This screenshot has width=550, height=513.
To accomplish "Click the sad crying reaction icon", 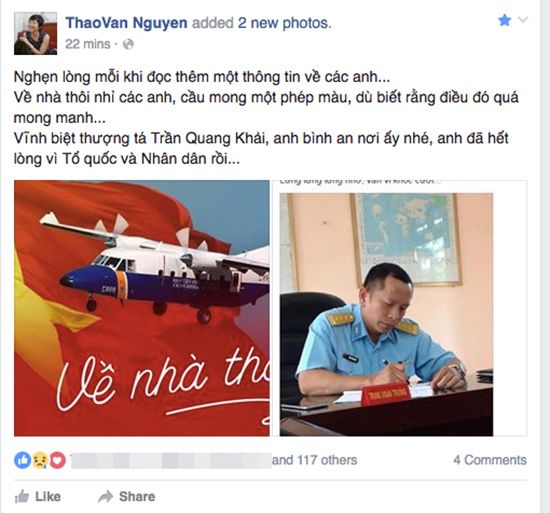I will point(40,460).
